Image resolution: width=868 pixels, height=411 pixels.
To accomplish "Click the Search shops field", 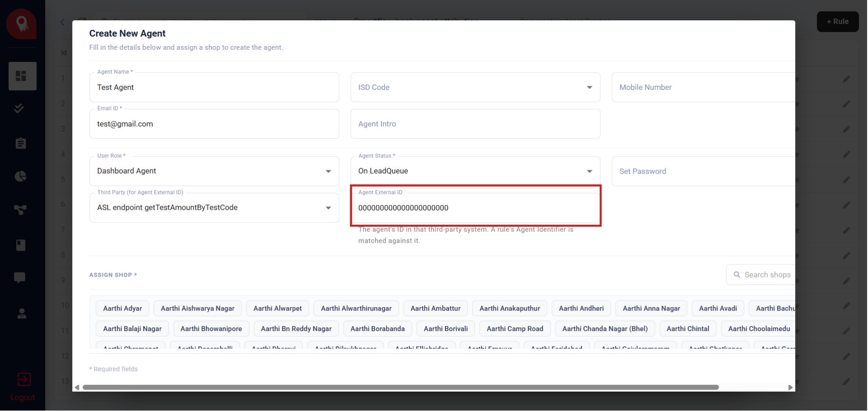I will [761, 274].
